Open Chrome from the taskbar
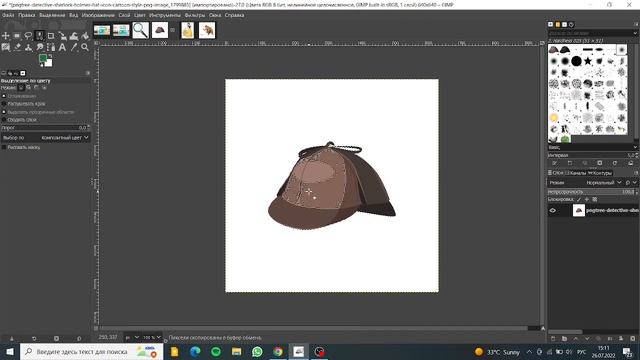The width and height of the screenshot is (640, 360). (278, 351)
